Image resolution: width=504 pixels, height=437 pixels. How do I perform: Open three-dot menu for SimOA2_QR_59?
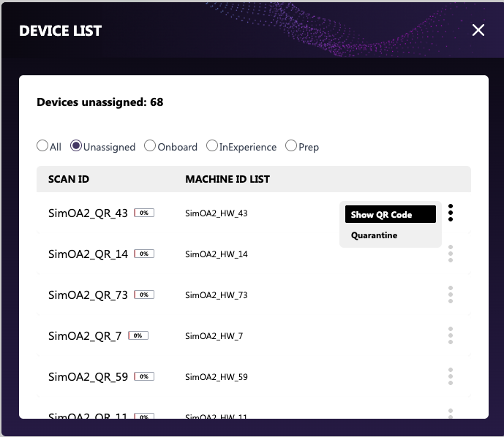pyautogui.click(x=451, y=376)
